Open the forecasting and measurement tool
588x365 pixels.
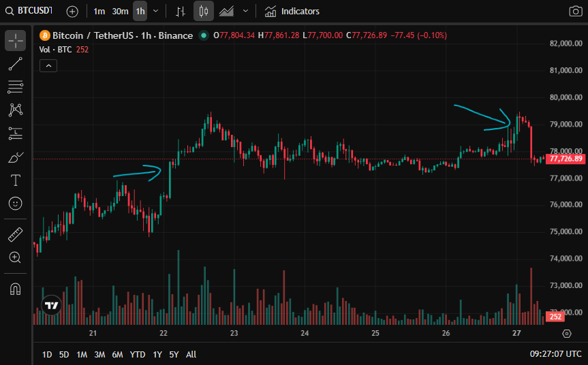click(x=16, y=133)
